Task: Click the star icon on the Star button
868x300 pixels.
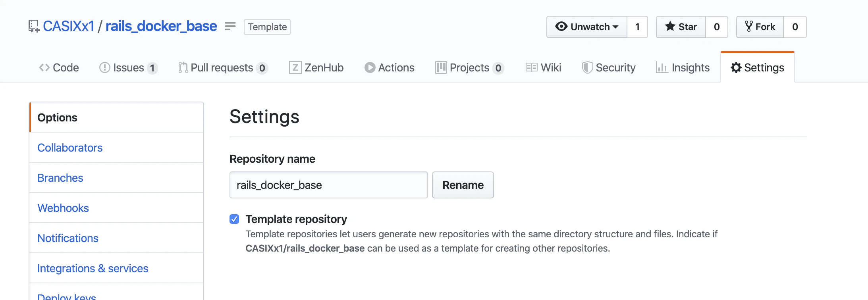Action: click(x=670, y=27)
